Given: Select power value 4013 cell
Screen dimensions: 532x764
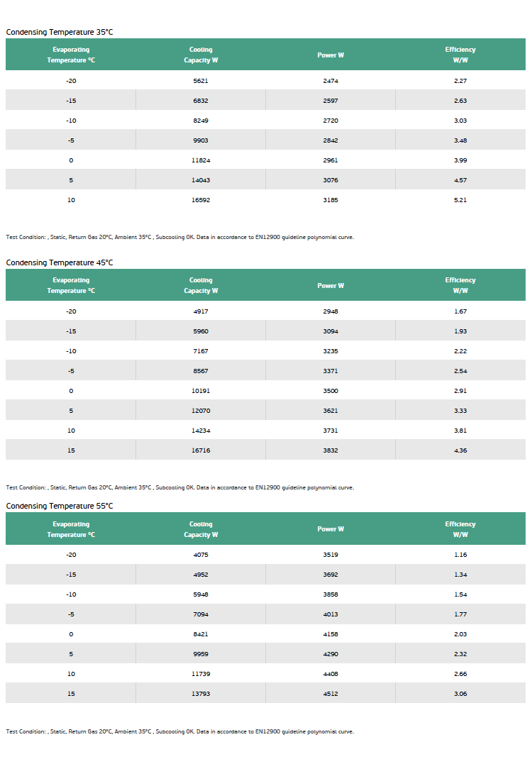Looking at the screenshot, I should tap(331, 614).
